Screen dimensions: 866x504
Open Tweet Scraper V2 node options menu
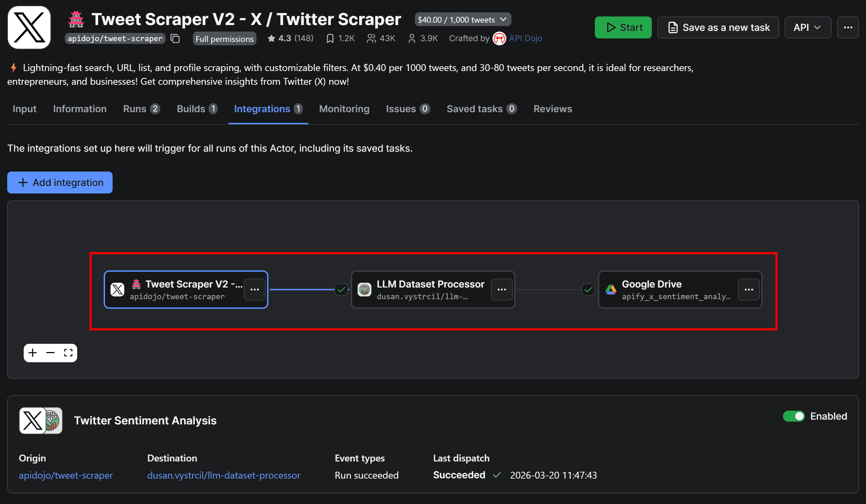[x=254, y=290]
